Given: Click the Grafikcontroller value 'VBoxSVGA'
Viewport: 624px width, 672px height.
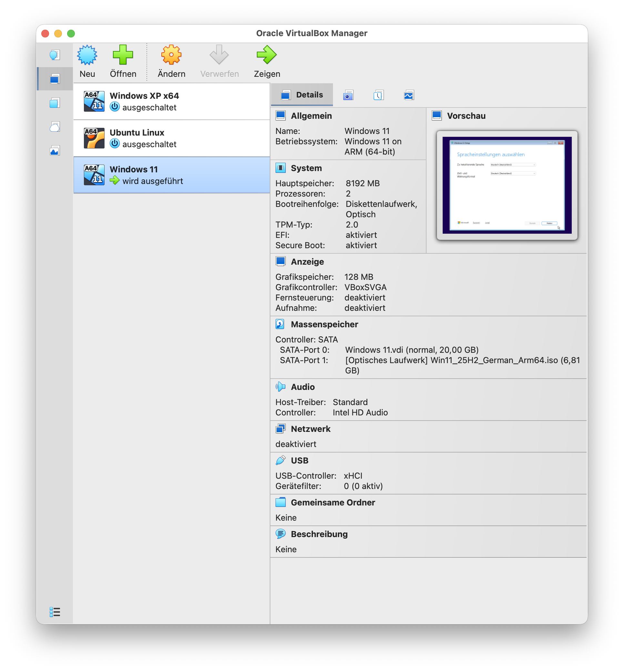Looking at the screenshot, I should click(x=365, y=287).
